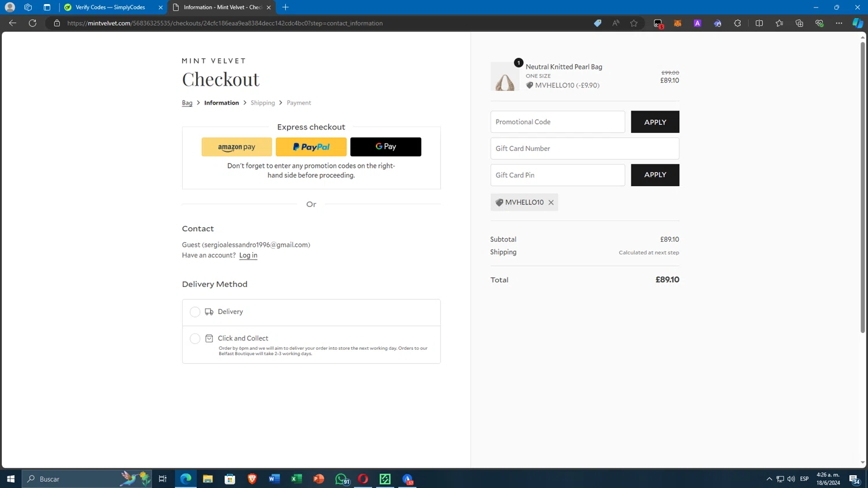Pay with Google Pay button
This screenshot has height=488, width=868.
(385, 147)
